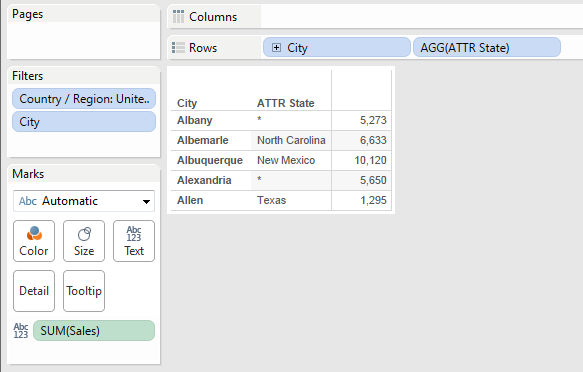Select the Country / Region filter pill

(x=84, y=99)
